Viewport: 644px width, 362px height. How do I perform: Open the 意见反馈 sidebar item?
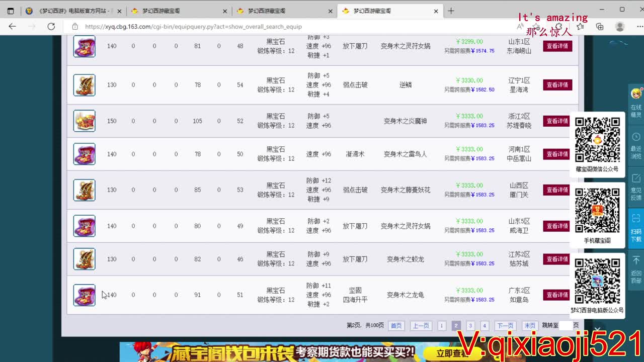point(636,187)
